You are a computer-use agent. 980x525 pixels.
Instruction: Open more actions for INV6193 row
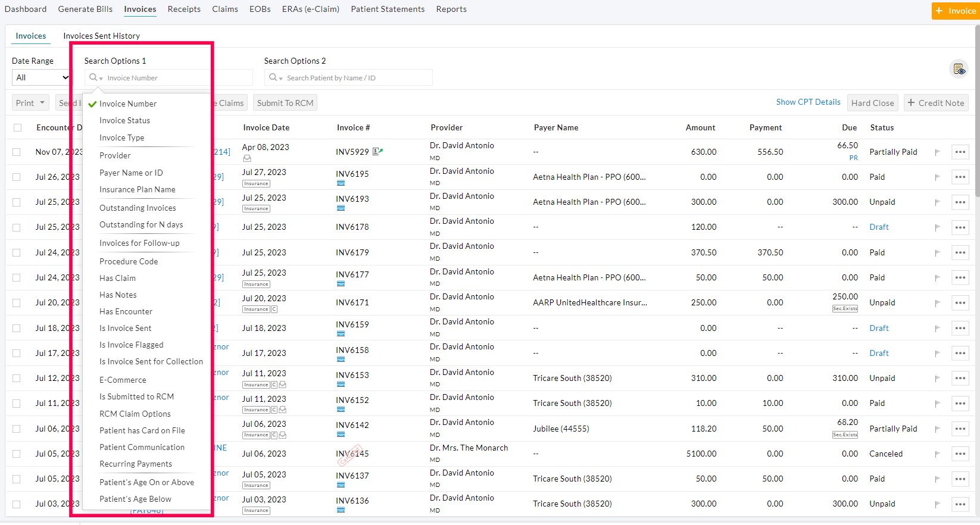point(960,202)
